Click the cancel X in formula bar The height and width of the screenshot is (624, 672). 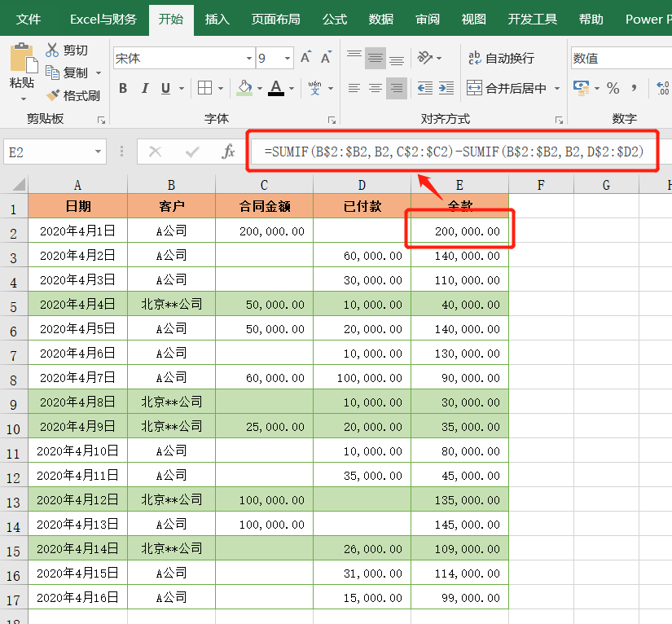155,152
